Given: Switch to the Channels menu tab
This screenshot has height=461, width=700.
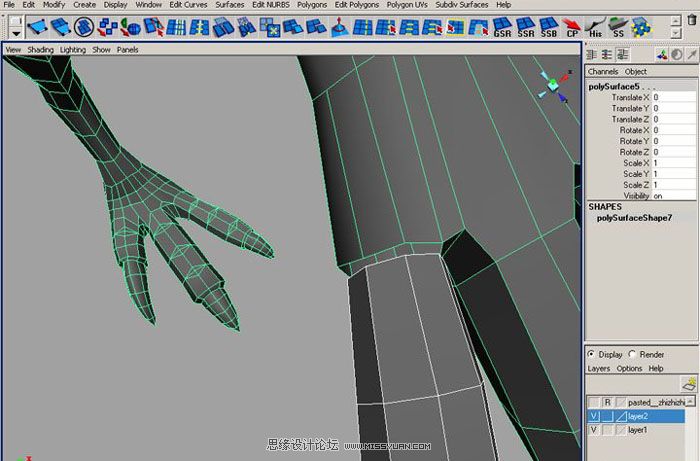Looking at the screenshot, I should point(603,72).
